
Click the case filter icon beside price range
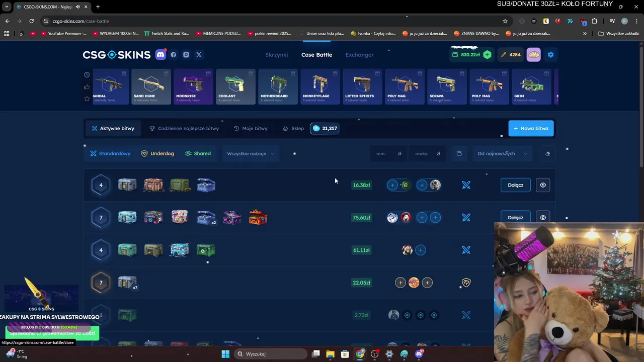pos(459,153)
